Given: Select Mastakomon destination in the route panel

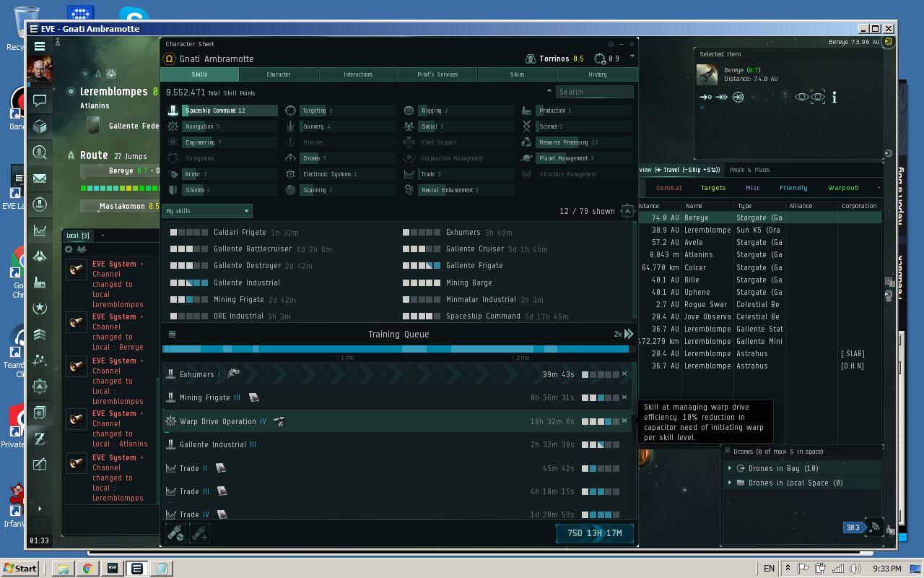Looking at the screenshot, I should pos(119,206).
